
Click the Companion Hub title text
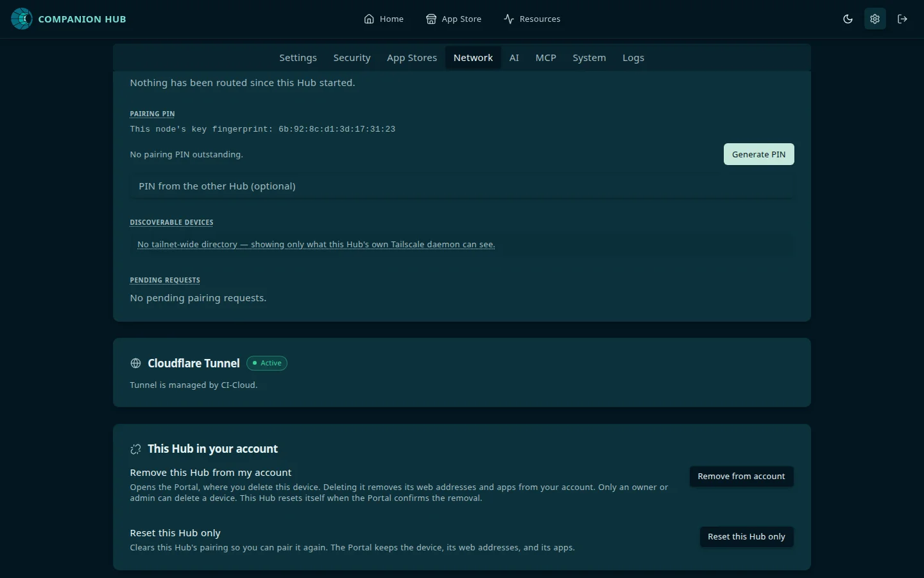[82, 19]
